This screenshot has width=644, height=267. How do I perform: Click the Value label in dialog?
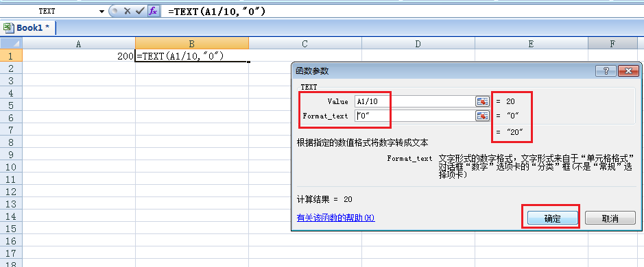(337, 101)
